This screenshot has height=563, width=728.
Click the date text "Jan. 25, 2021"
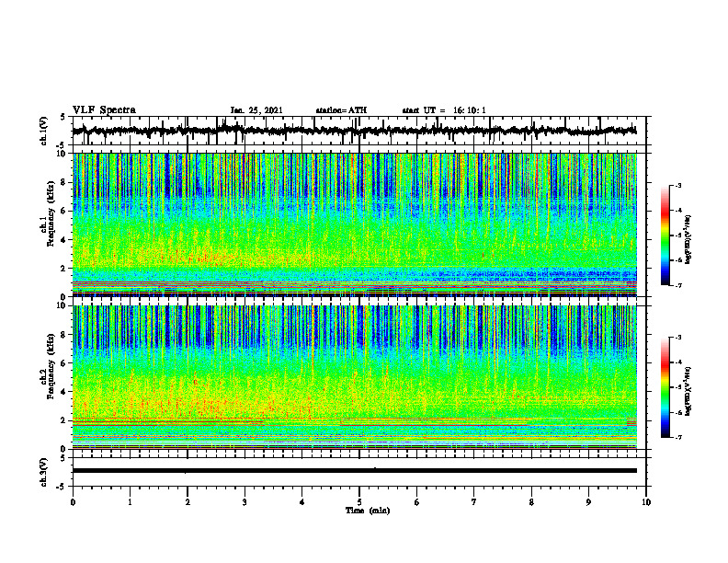256,110
